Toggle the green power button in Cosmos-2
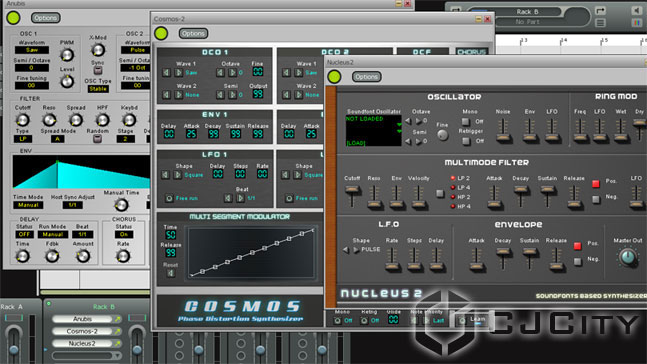This screenshot has width=647, height=364. 161,33
